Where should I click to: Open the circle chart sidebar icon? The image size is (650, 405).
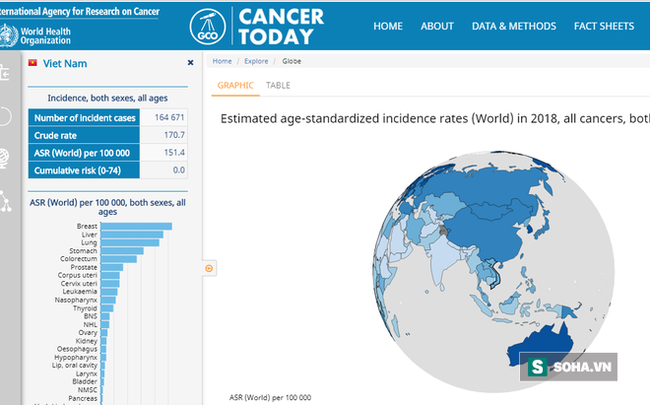click(x=5, y=116)
